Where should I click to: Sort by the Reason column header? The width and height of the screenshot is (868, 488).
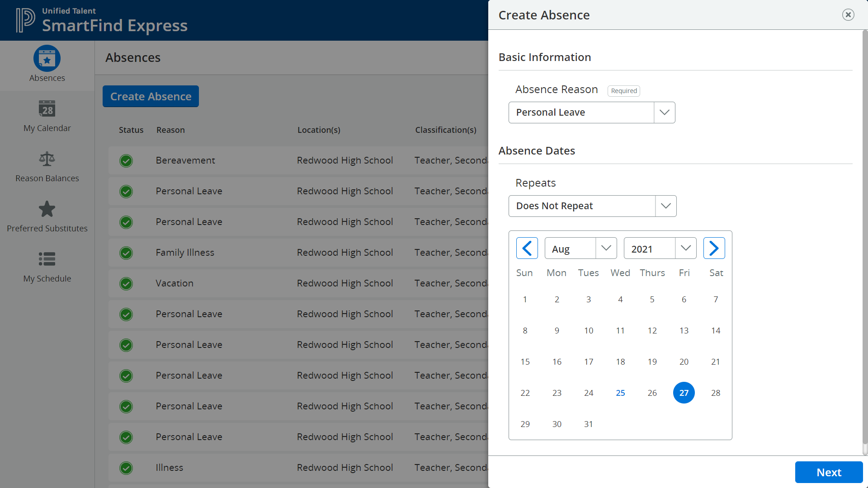tap(170, 130)
